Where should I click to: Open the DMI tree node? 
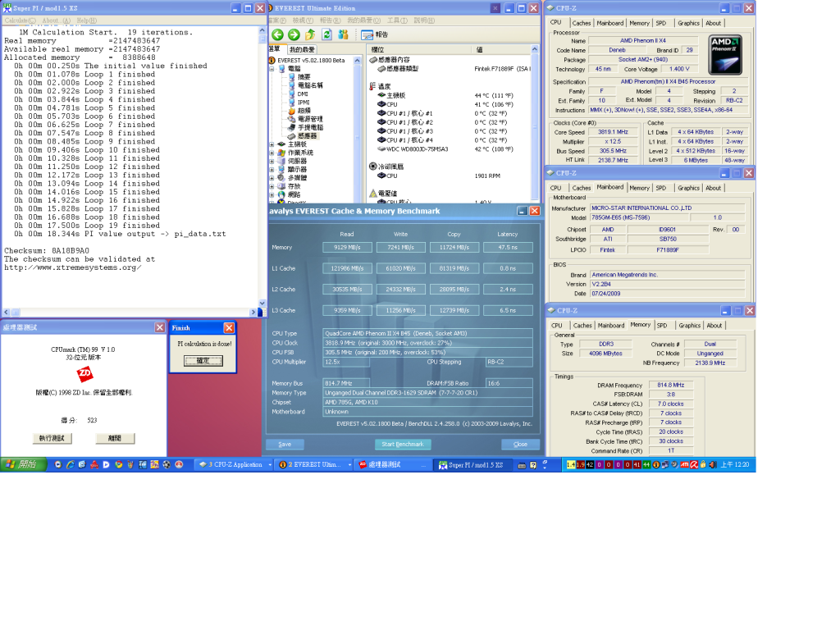[303, 94]
